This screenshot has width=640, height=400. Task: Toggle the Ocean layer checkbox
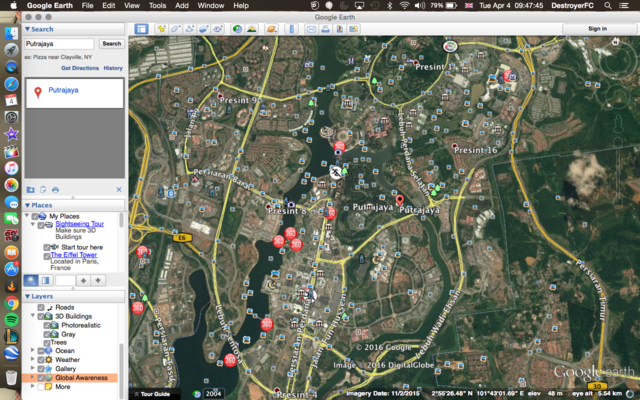tap(41, 351)
